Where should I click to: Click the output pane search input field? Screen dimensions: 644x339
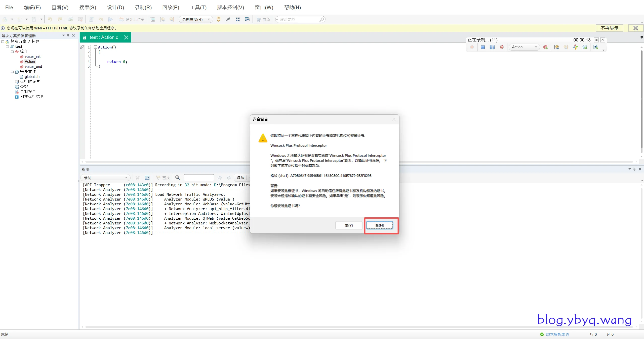[x=199, y=178]
